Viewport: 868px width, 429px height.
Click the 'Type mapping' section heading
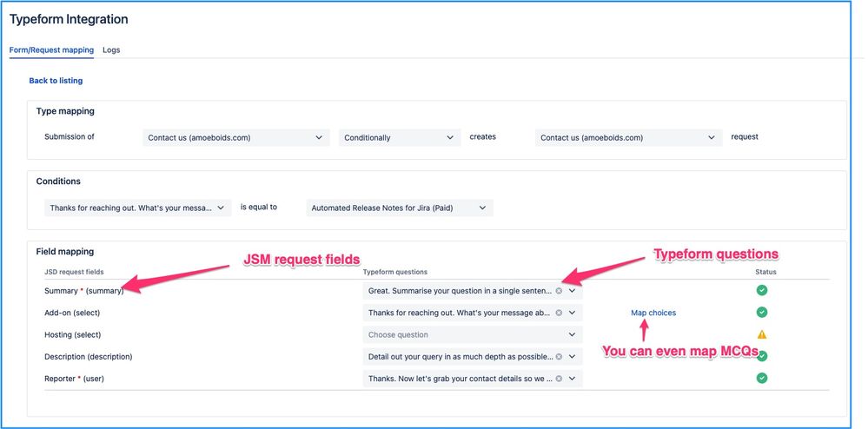65,111
